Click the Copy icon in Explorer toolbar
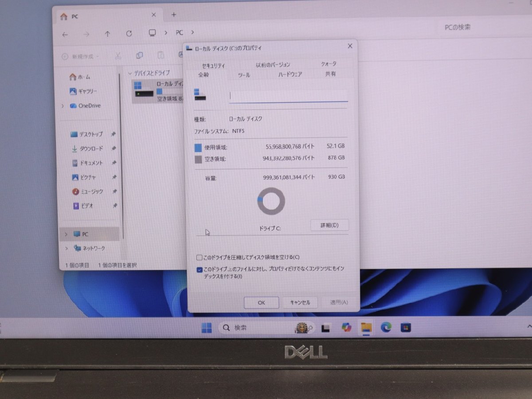This screenshot has width=532, height=399. pyautogui.click(x=140, y=55)
